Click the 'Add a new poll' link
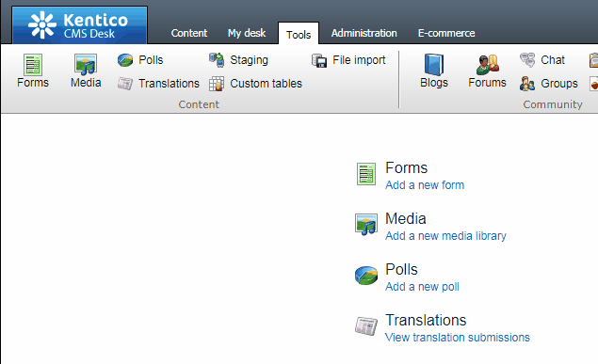This screenshot has height=364, width=598. (422, 287)
